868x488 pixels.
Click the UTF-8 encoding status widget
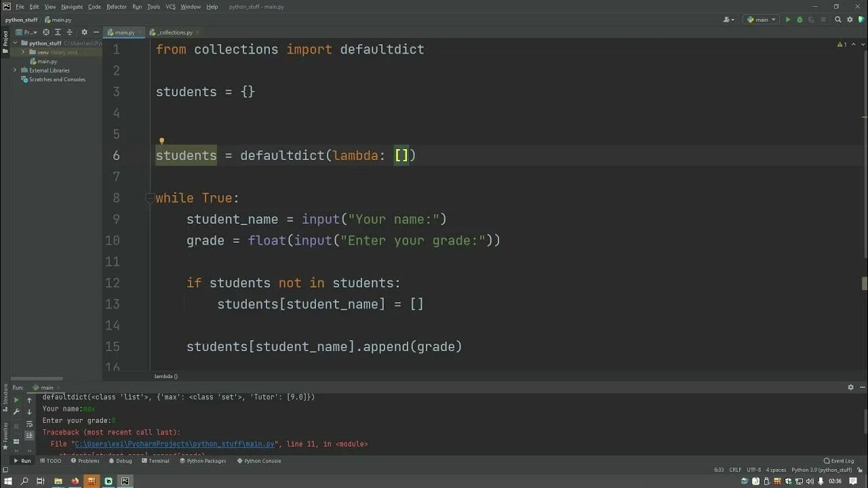(753, 470)
